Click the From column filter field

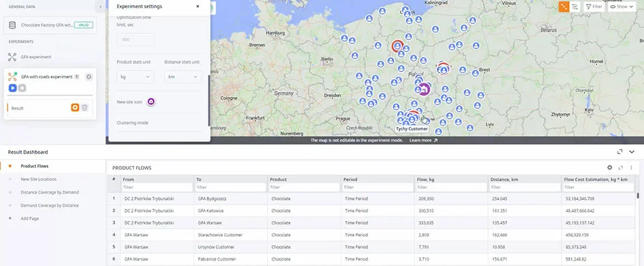[157, 187]
